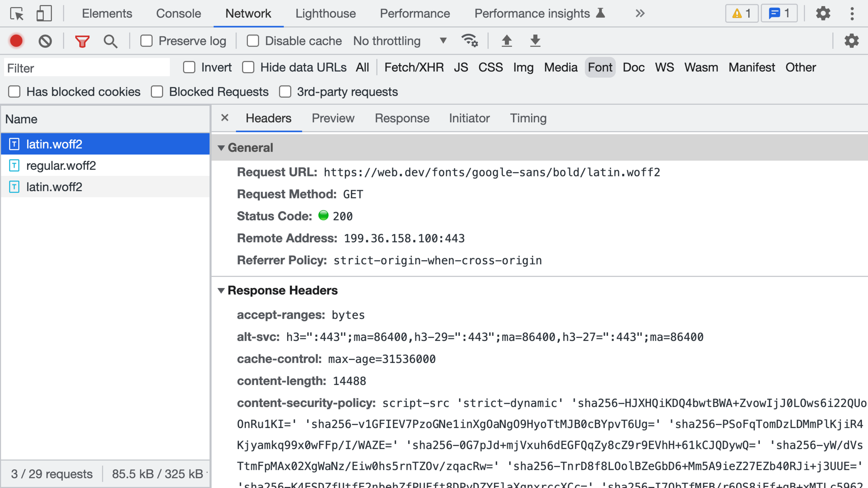Open the Lighthouse panel tab

[x=325, y=14]
